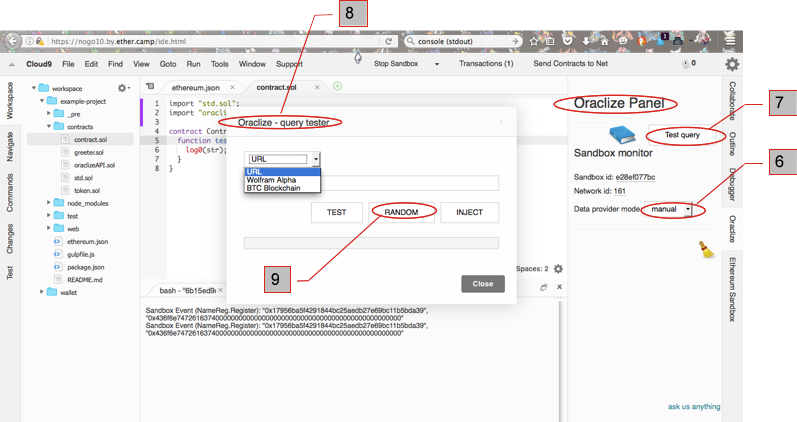
Task: Click the blue book icon above Sandbox monitor
Action: click(622, 135)
